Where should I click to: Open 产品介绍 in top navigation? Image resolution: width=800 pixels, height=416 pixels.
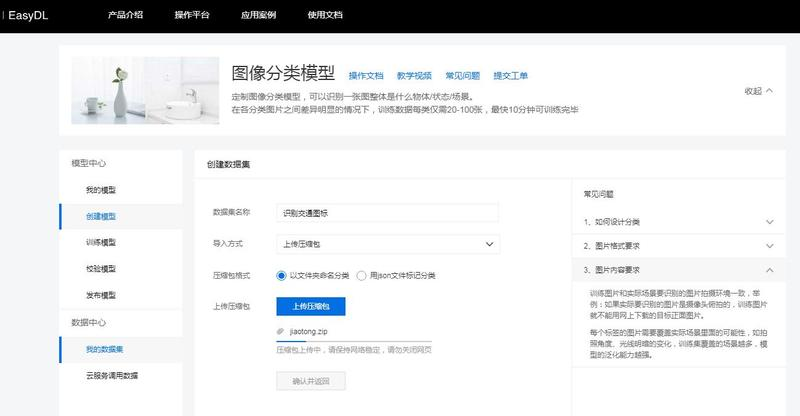click(125, 15)
